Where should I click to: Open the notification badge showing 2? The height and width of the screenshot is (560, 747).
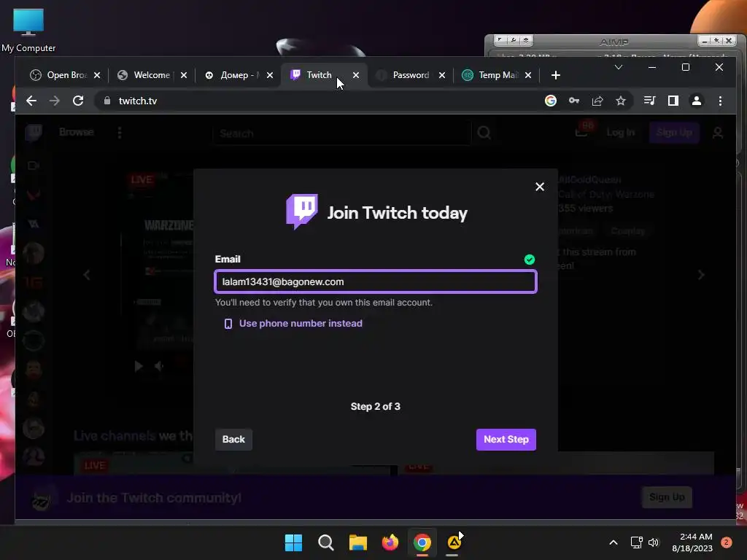click(726, 542)
